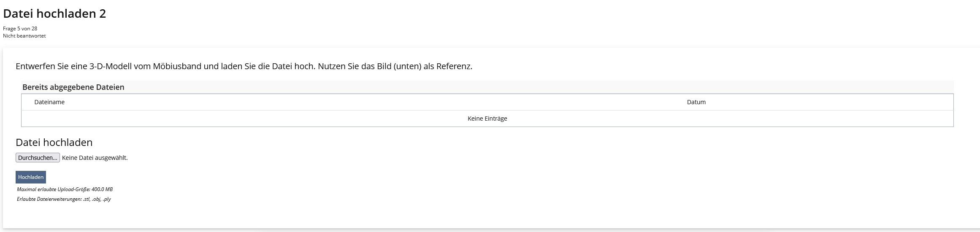980x232 pixels.
Task: Click the 'Datei hochladen' section heading
Action: pyautogui.click(x=54, y=143)
